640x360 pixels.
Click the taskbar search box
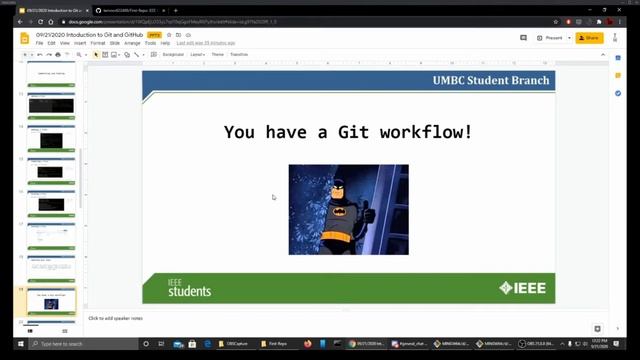[84, 344]
